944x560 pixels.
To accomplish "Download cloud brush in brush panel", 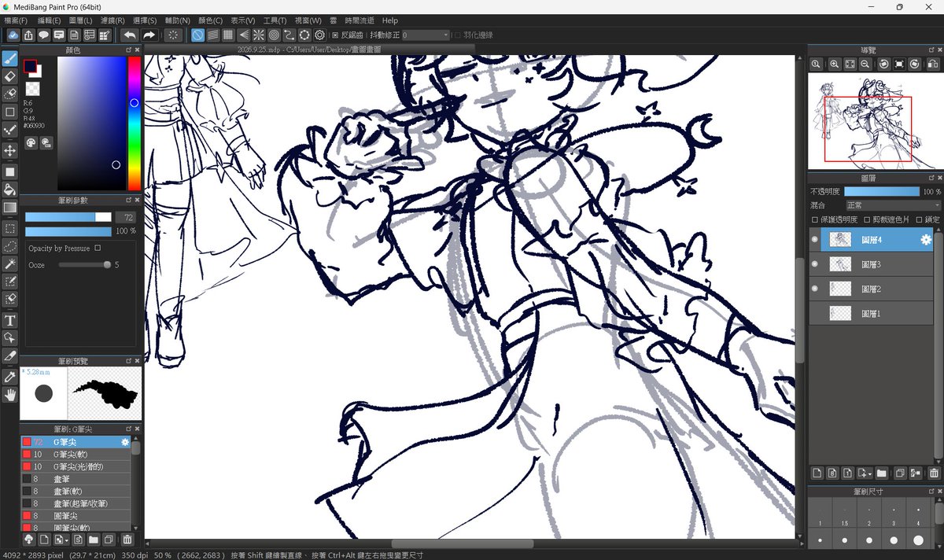I will coord(28,540).
